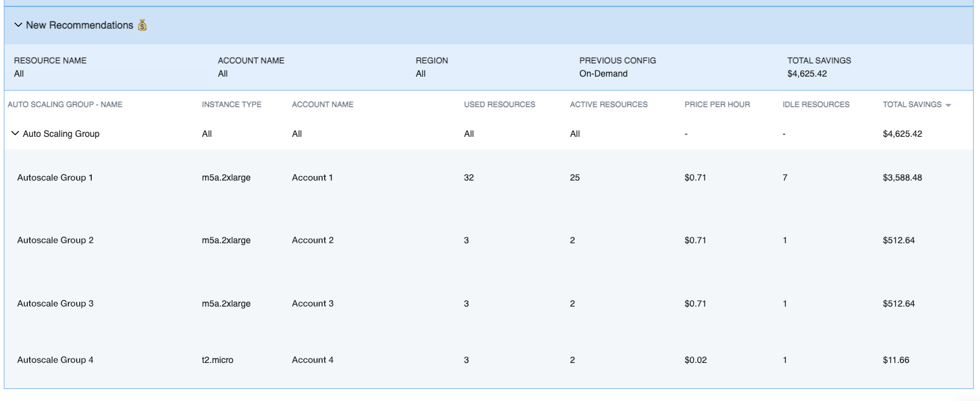Click the Account 4 cell

click(313, 360)
